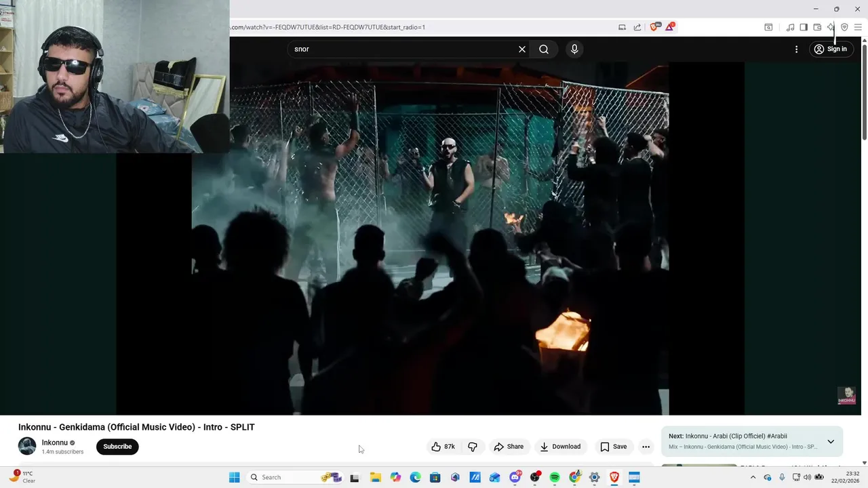Click the Sign in button
Image resolution: width=868 pixels, height=488 pixels.
pos(831,49)
